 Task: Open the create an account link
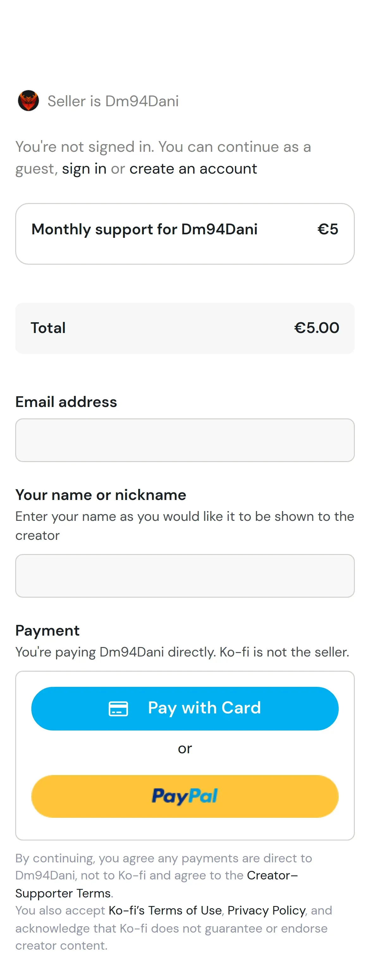tap(193, 169)
